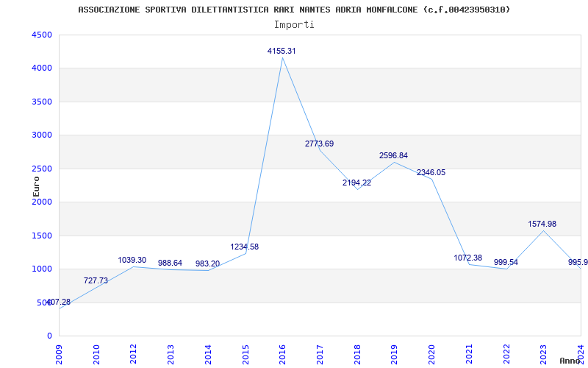Click the 2014 year label

click(x=208, y=354)
